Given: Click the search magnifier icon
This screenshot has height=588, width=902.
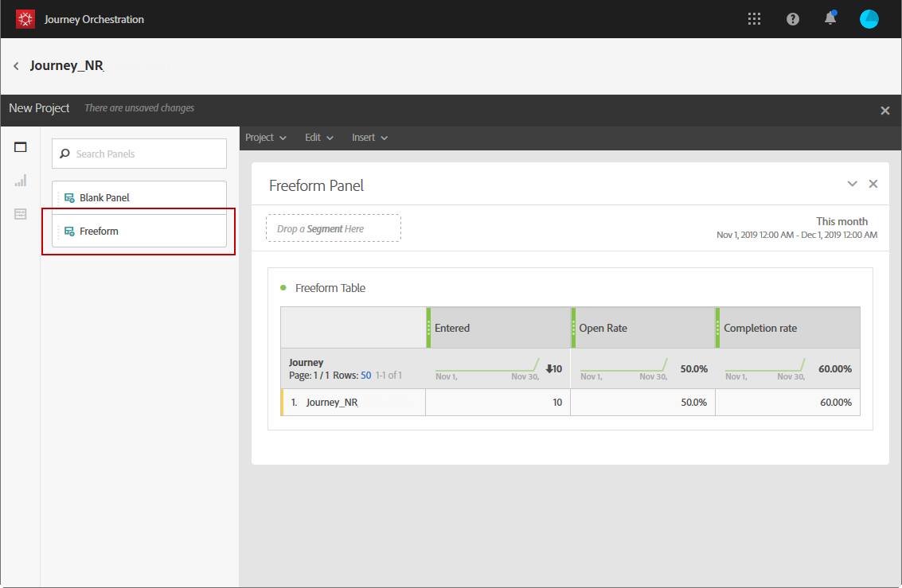Looking at the screenshot, I should coord(65,154).
